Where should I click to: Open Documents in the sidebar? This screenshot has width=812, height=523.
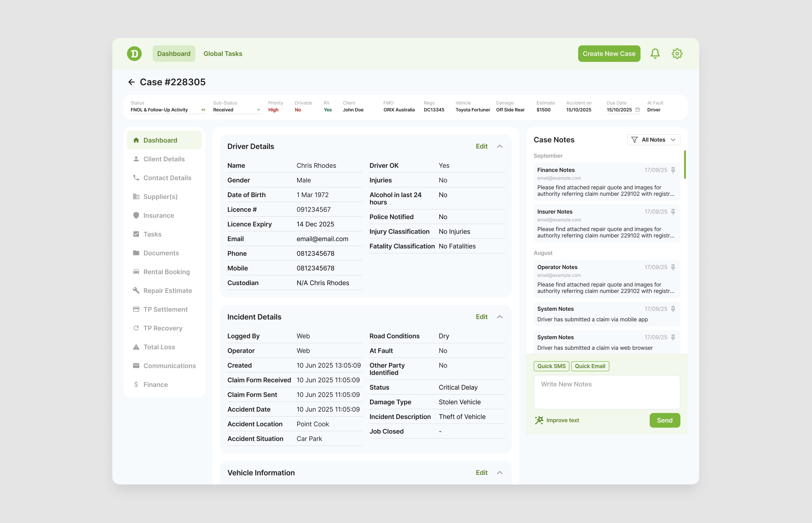coord(164,253)
